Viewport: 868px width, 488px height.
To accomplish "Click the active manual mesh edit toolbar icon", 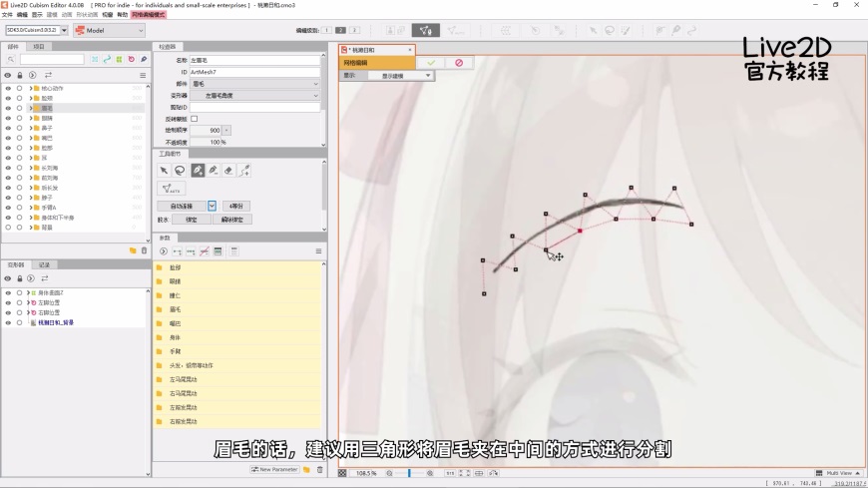I will click(x=426, y=31).
